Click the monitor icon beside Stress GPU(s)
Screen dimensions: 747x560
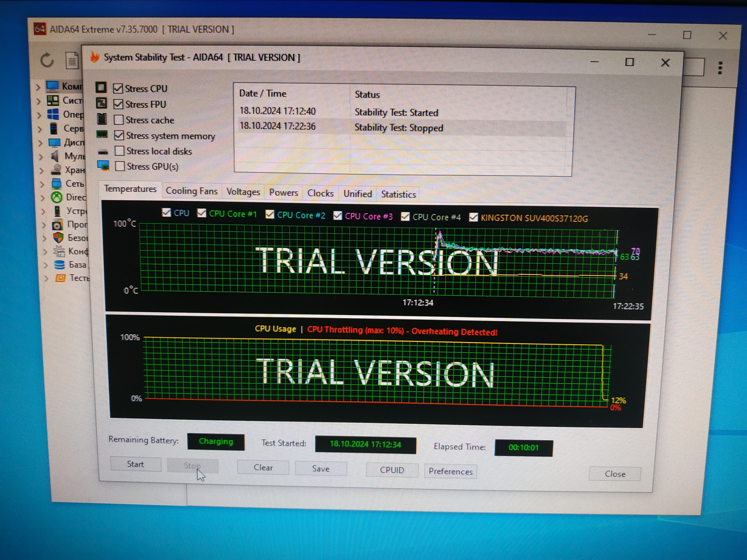pos(103,165)
